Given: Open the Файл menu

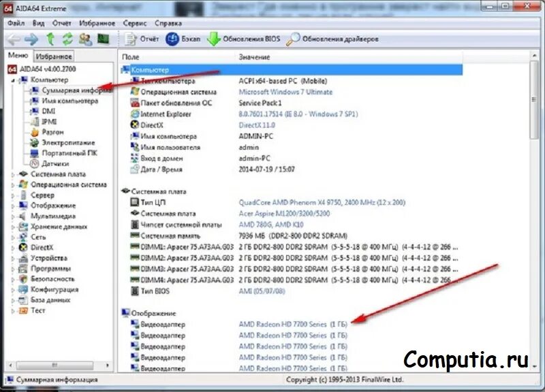Looking at the screenshot, I should click(x=16, y=23).
